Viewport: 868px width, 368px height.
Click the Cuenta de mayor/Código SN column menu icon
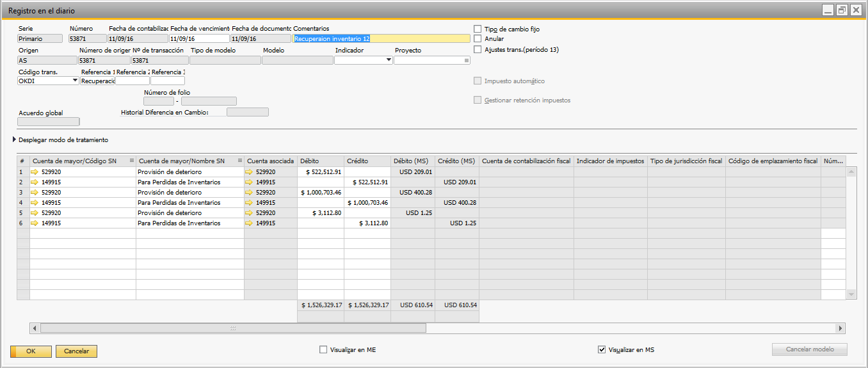132,161
